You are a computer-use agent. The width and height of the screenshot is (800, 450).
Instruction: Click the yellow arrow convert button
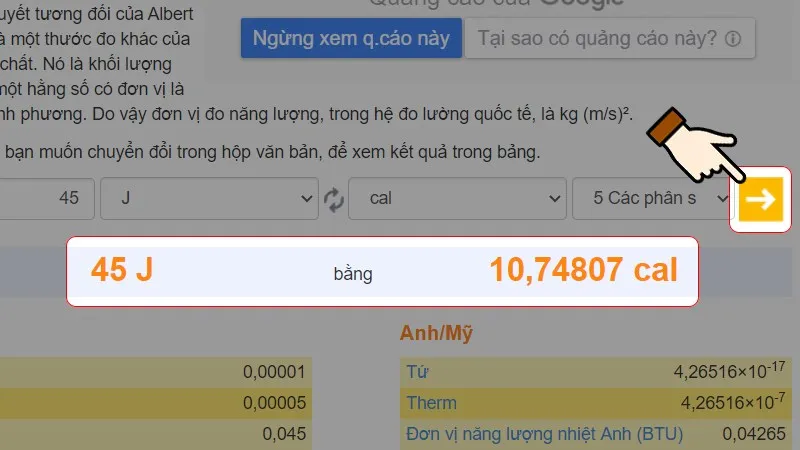761,199
